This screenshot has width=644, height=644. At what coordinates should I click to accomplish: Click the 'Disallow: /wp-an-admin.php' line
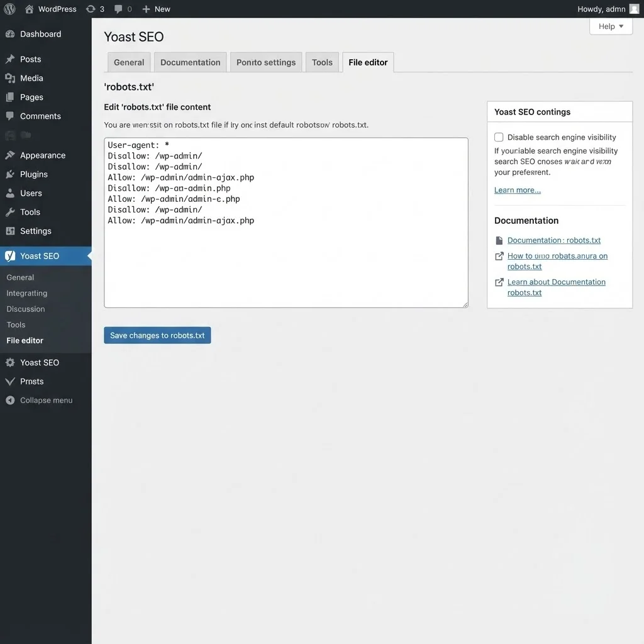coord(169,188)
